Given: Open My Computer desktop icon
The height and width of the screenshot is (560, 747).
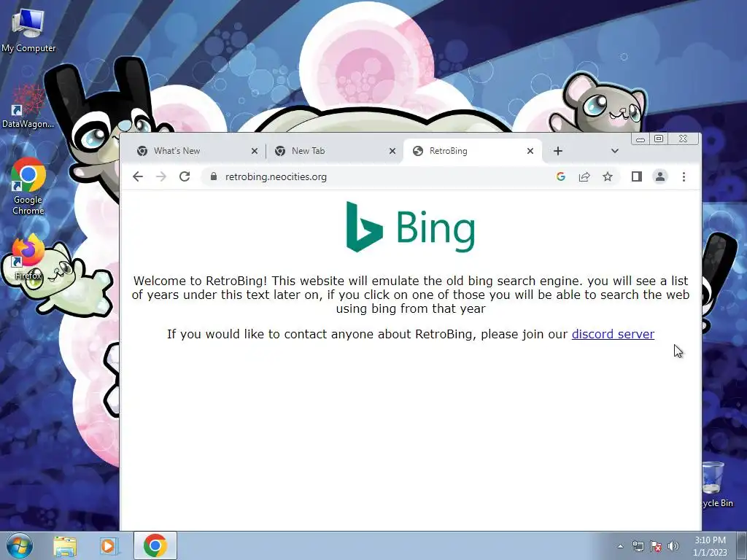Looking at the screenshot, I should point(28,31).
